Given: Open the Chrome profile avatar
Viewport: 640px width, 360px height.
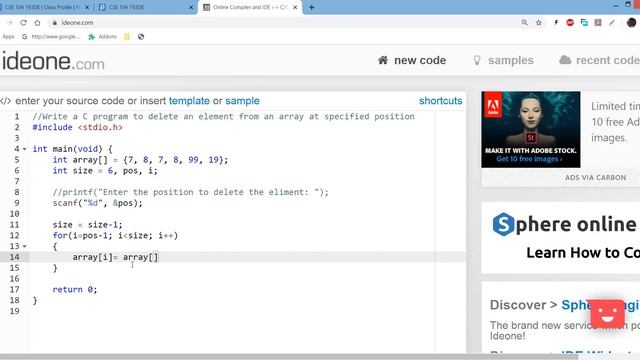Looking at the screenshot, I should [631, 23].
